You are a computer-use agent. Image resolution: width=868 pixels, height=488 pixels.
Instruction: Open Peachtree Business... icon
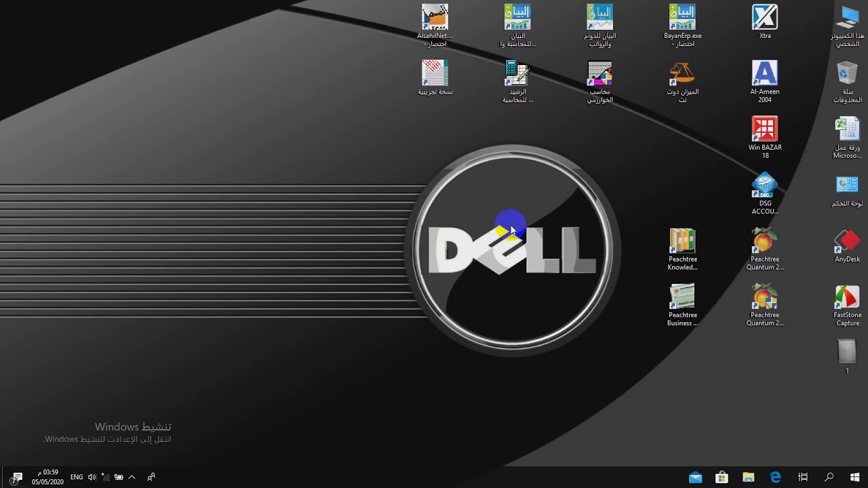click(682, 305)
